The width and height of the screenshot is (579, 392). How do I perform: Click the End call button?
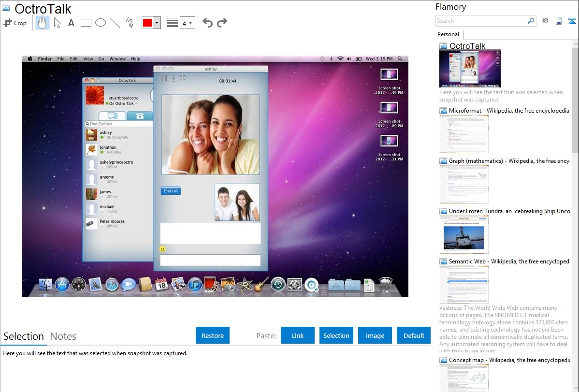pyautogui.click(x=171, y=191)
